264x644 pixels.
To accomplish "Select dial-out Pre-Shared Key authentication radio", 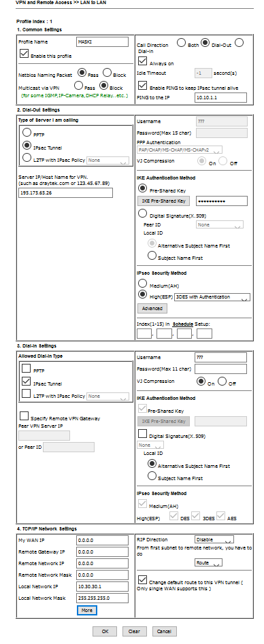I will click(x=143, y=188).
